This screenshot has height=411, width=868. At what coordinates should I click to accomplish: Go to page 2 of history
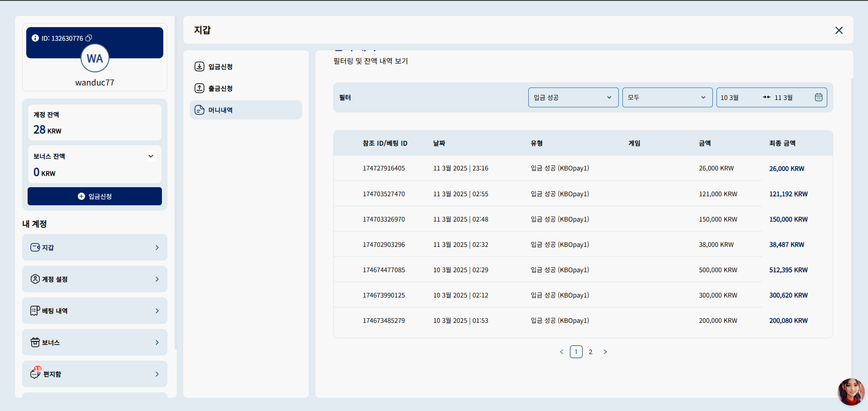[591, 352]
